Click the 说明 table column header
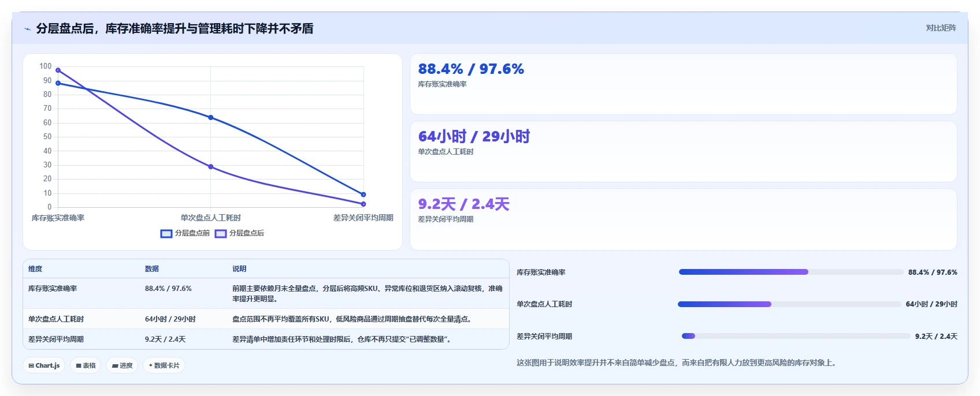The image size is (980, 396). click(x=239, y=269)
